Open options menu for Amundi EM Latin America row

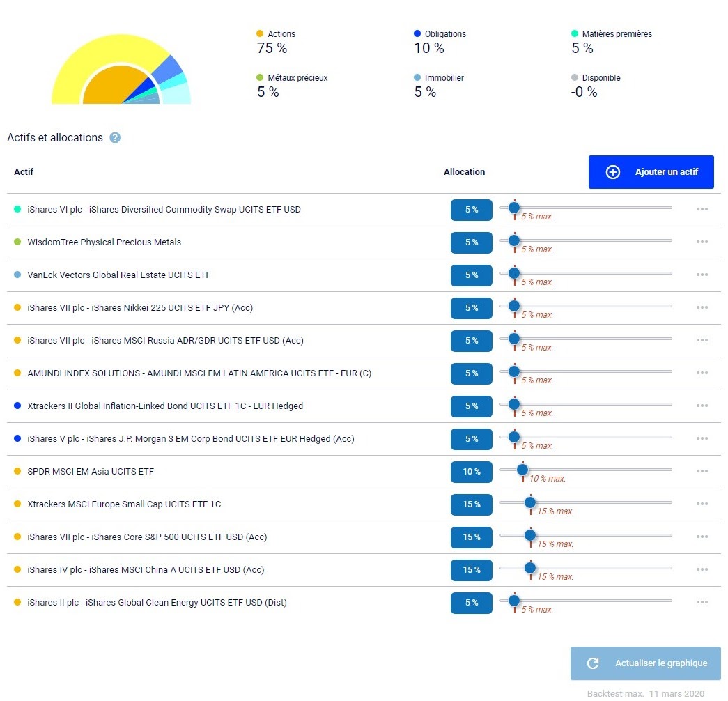[x=702, y=373]
